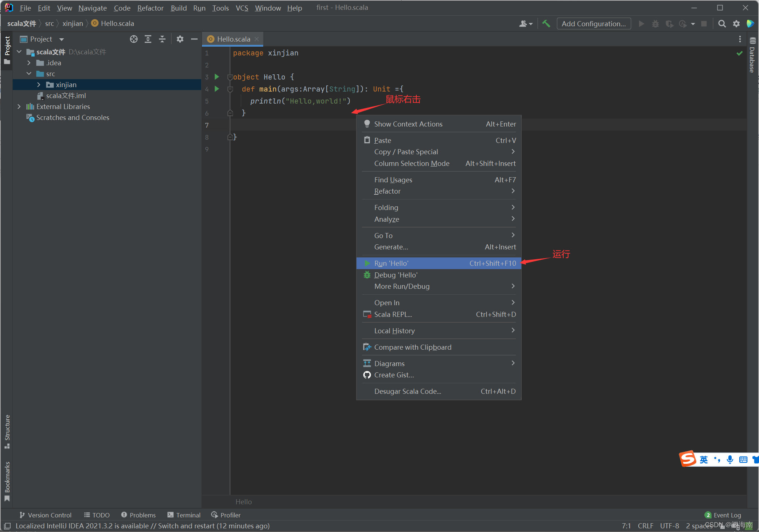Expand External Libraries node
The image size is (759, 532).
tap(19, 106)
